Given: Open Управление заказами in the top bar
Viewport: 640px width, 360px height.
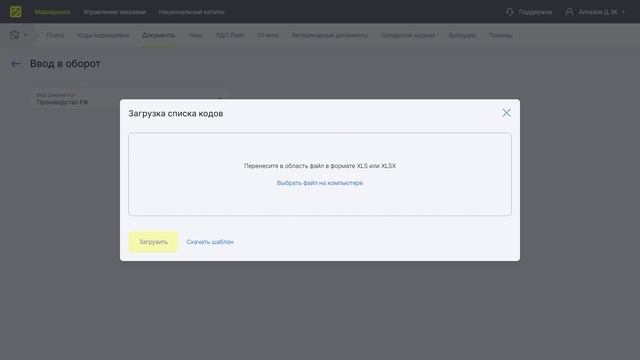Looking at the screenshot, I should coord(114,12).
